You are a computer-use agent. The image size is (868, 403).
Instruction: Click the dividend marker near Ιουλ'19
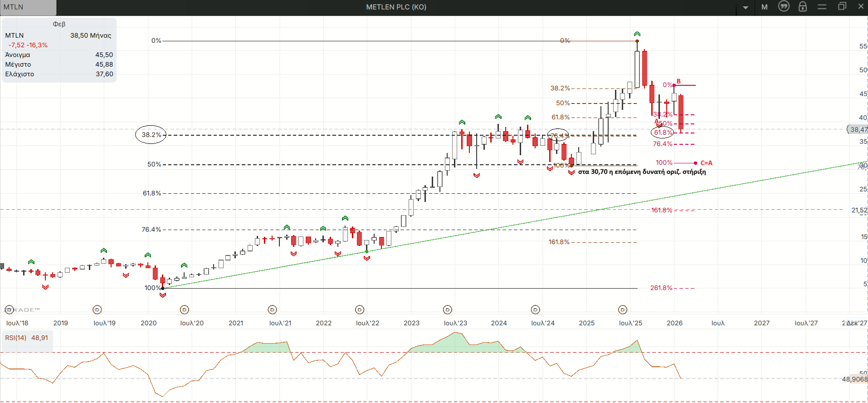[x=97, y=310]
